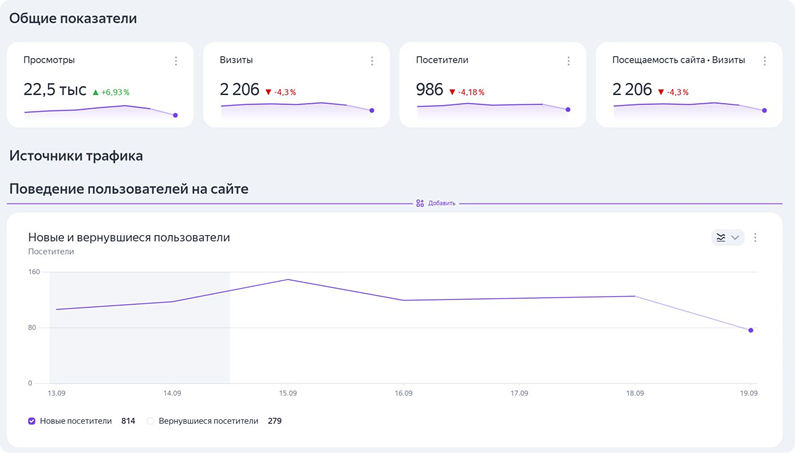
Task: Click the widget icon next to Добавить
Action: tap(420, 203)
